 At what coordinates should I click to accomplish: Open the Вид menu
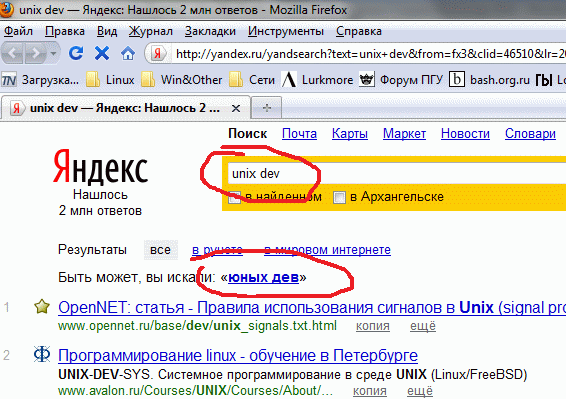[x=107, y=31]
